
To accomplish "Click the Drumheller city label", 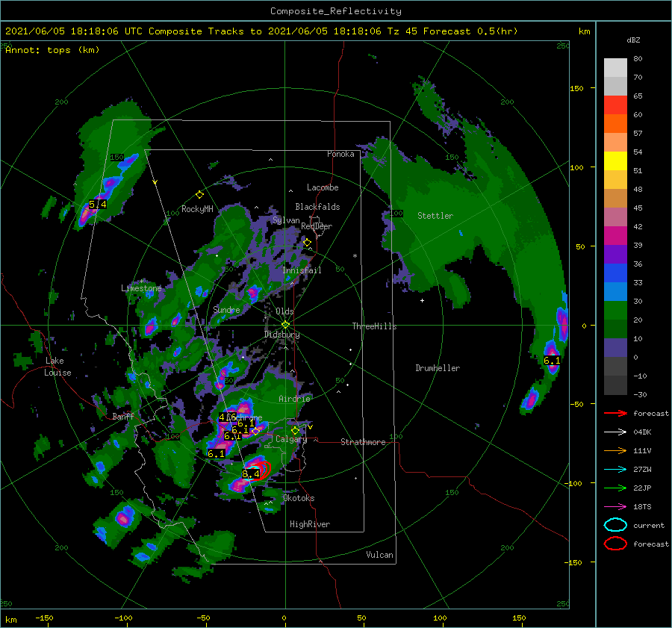I will tap(438, 368).
